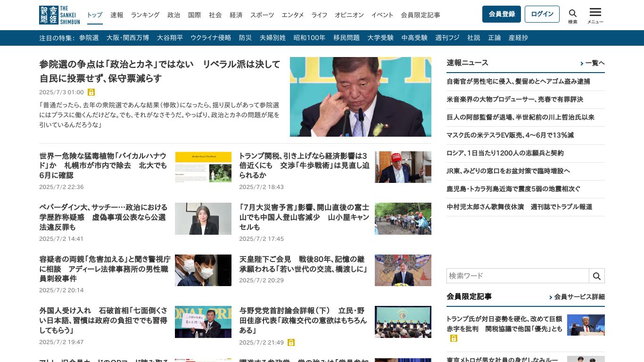Open the オピニオン section
Screen dimensions: 644x362
point(349,15)
